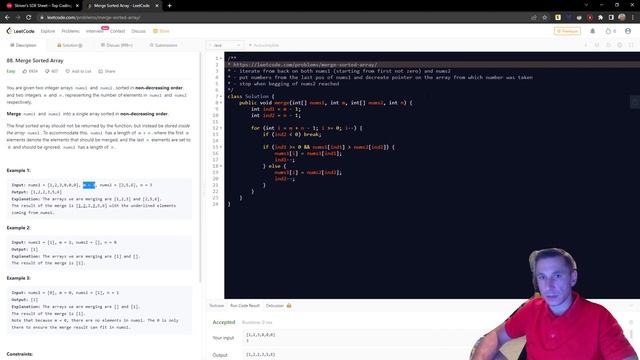The width and height of the screenshot is (640, 360).
Task: Switch to the Submissions tab
Action: tap(163, 45)
